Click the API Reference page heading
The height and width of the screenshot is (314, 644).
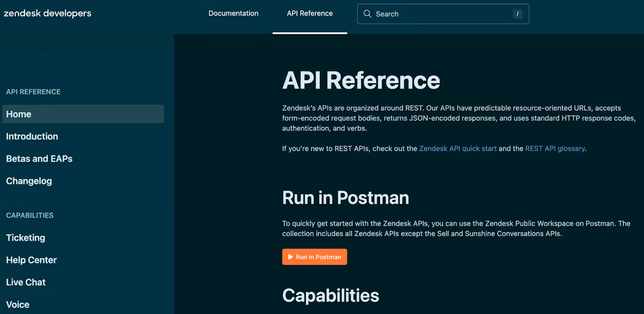(361, 81)
